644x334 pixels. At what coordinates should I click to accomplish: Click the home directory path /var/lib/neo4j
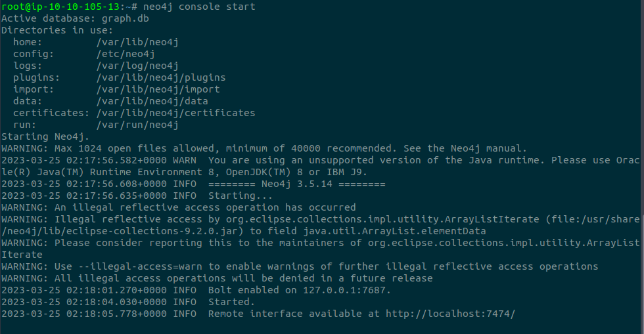(137, 42)
